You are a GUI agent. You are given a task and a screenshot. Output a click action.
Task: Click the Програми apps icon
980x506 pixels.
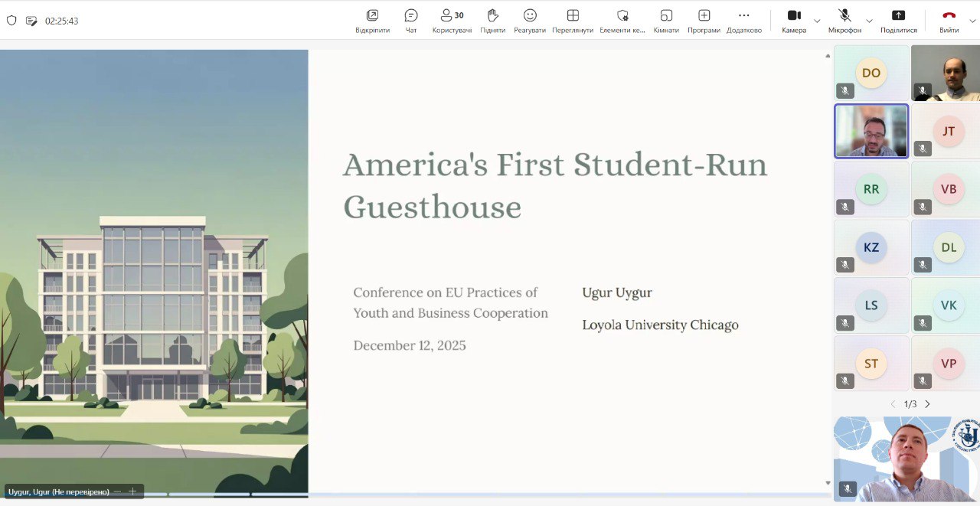tap(704, 16)
